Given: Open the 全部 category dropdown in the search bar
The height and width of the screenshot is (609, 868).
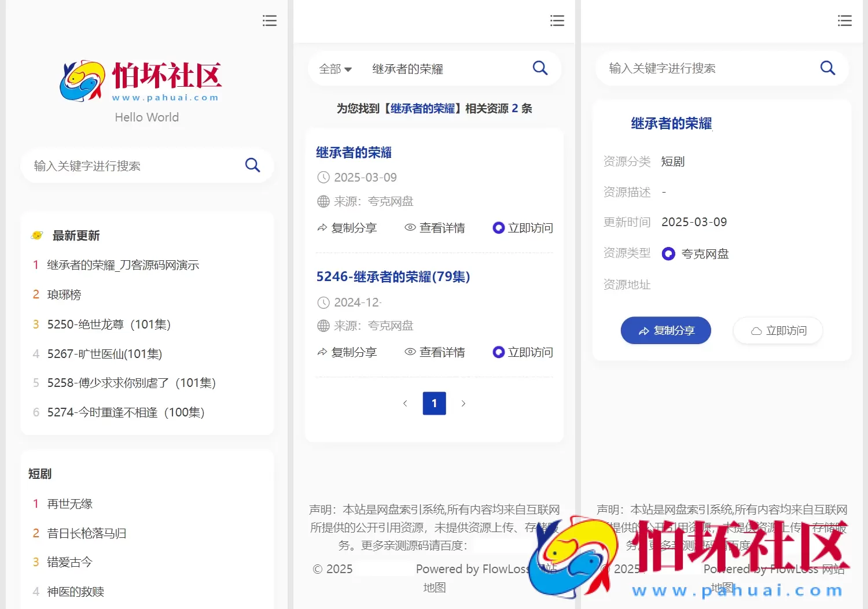Looking at the screenshot, I should tap(336, 68).
